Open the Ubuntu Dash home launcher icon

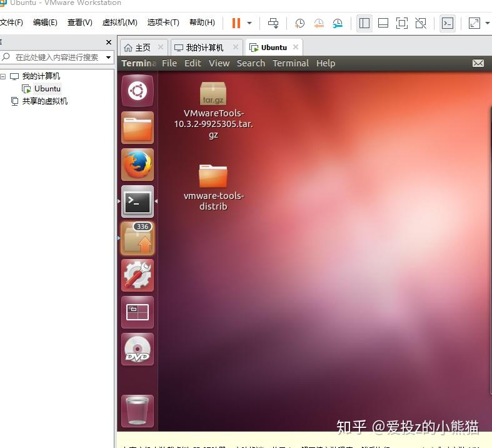(x=138, y=91)
